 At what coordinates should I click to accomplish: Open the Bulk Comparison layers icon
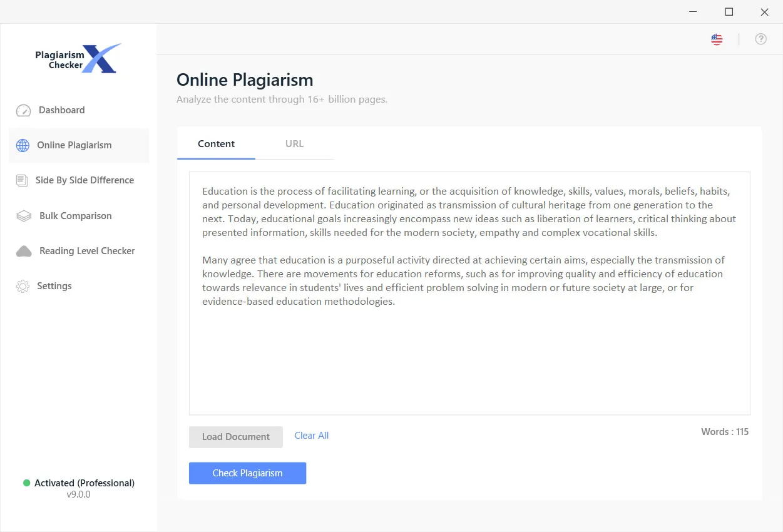(23, 215)
